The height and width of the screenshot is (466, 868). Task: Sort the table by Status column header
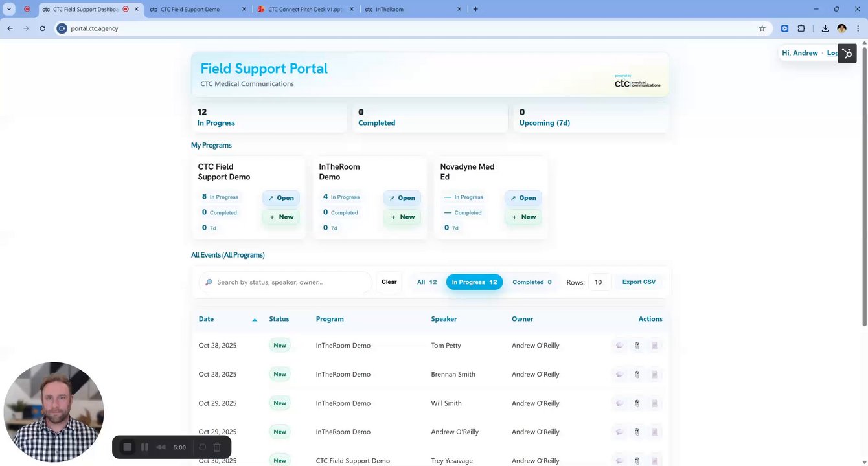click(279, 319)
